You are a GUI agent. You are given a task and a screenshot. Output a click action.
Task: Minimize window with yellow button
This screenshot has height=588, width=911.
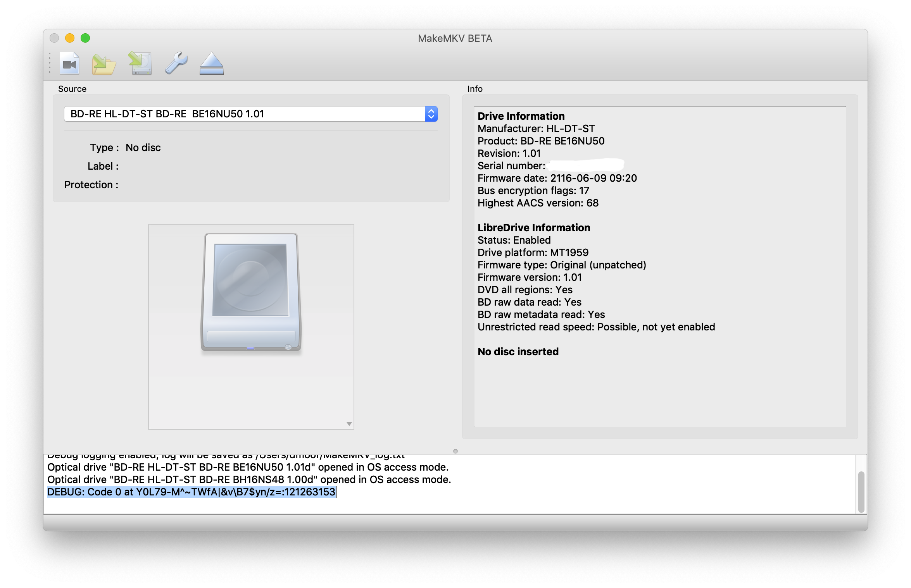(x=70, y=38)
